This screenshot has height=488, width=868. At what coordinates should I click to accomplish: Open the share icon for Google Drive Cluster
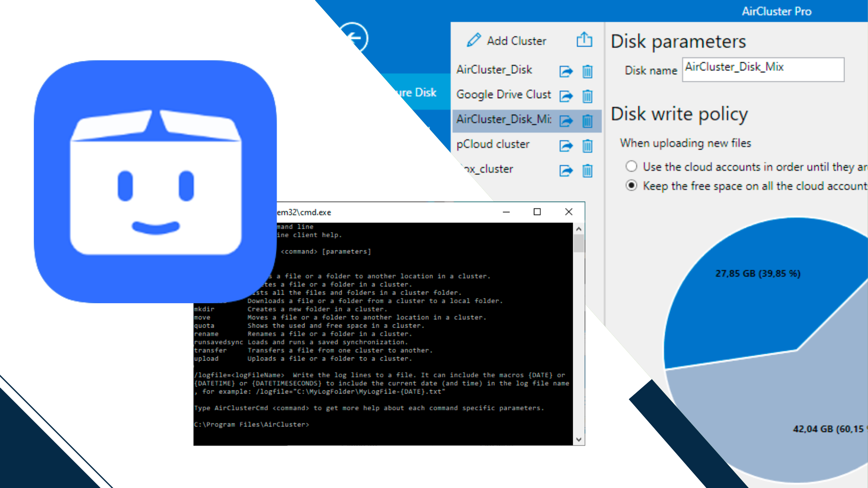(566, 96)
